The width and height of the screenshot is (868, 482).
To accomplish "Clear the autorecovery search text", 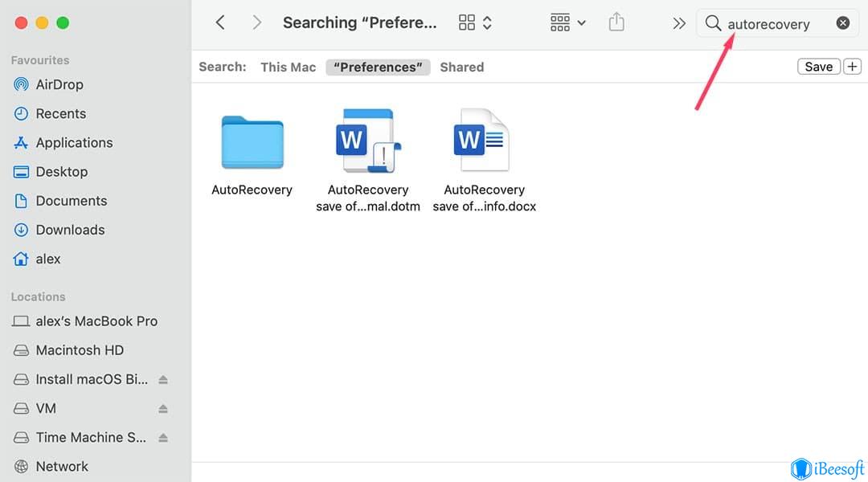I will point(842,23).
